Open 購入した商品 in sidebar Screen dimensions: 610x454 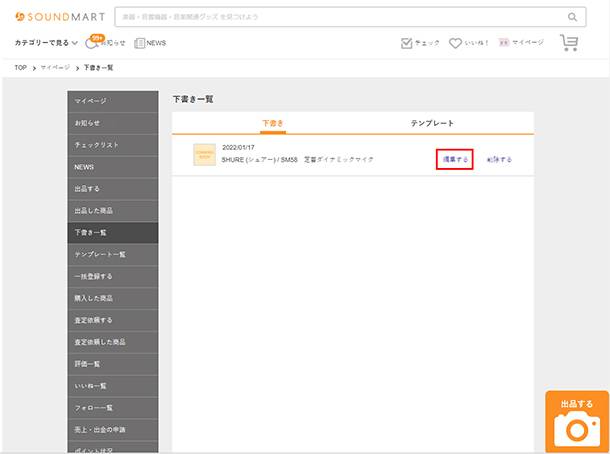[x=112, y=298]
